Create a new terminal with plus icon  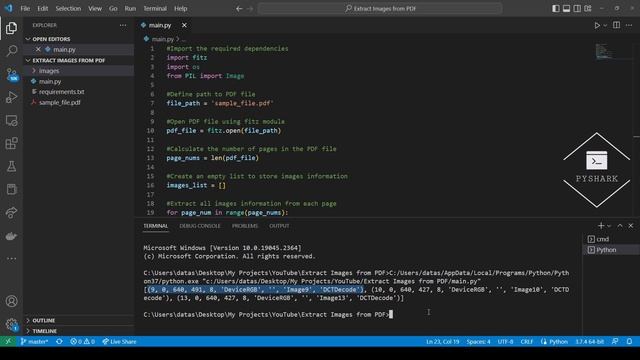pyautogui.click(x=601, y=226)
